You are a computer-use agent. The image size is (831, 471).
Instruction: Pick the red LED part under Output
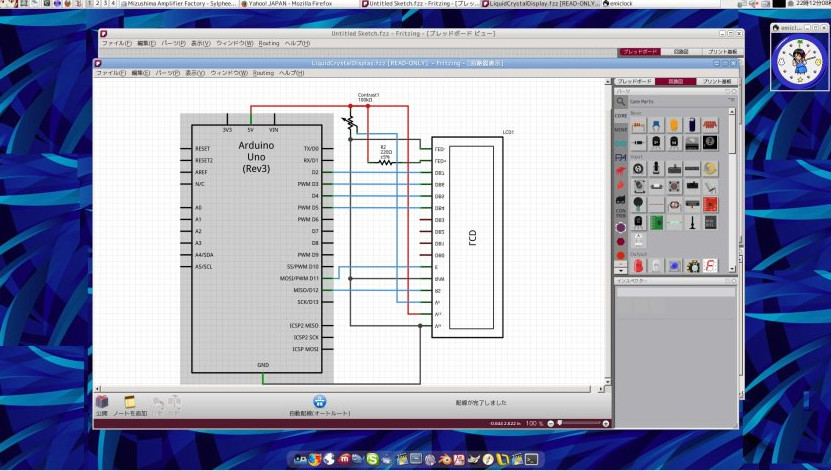638,265
